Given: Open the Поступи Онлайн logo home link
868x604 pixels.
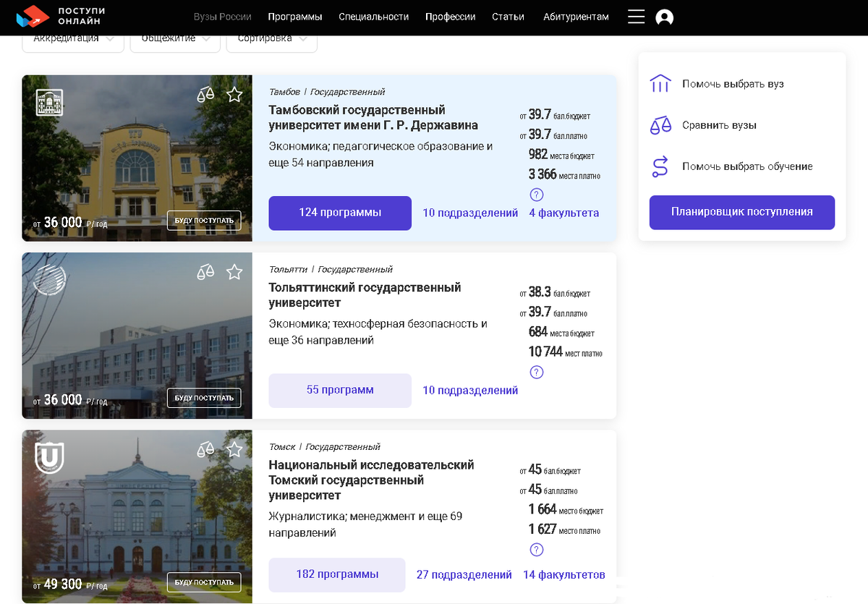Looking at the screenshot, I should [x=60, y=17].
